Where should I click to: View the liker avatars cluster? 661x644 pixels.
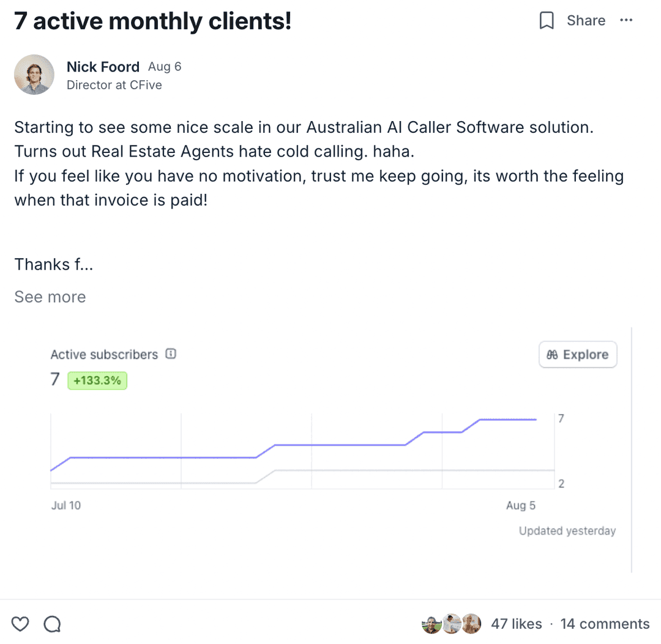click(x=452, y=624)
